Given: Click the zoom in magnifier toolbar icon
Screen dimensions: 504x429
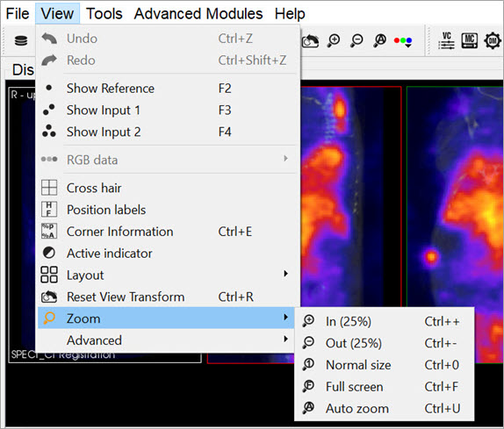Looking at the screenshot, I should click(334, 40).
